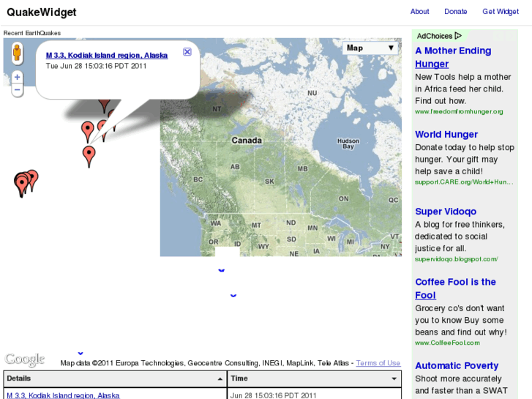Open M 3.3 Kodiak Island link in bubble
The image size is (532, 399).
pyautogui.click(x=107, y=56)
